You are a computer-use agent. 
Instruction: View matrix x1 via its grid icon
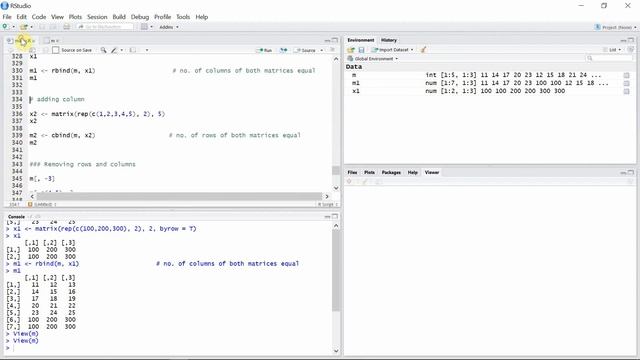pos(627,91)
